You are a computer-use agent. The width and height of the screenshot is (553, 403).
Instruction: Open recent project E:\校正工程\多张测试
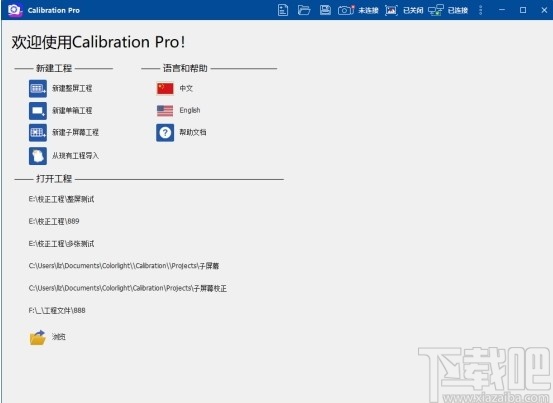coord(61,244)
